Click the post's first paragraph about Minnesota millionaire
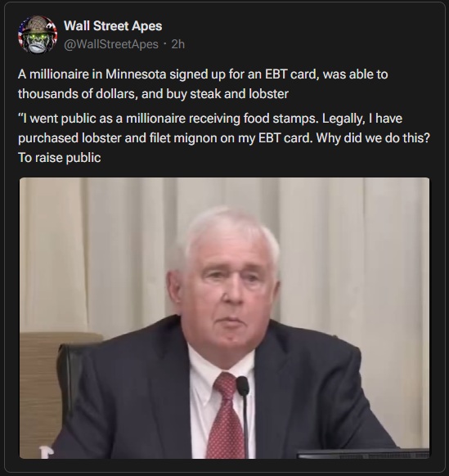This screenshot has height=476, width=449. pyautogui.click(x=203, y=84)
